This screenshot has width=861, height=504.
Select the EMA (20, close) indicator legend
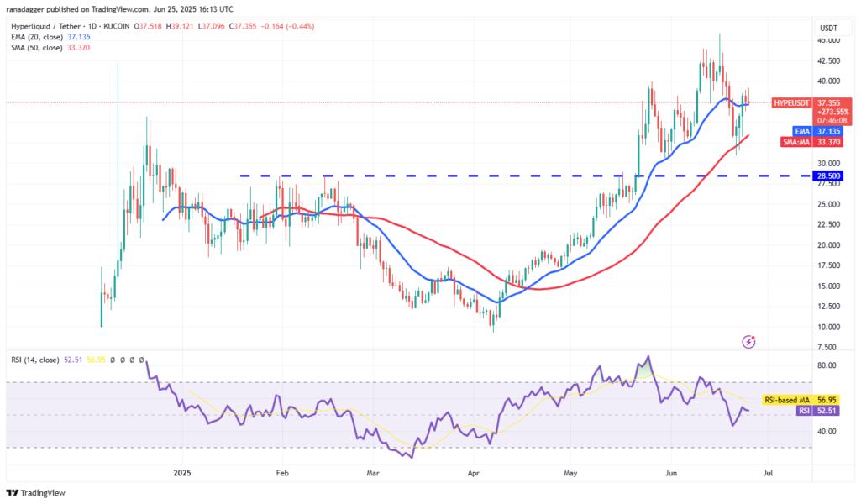51,37
